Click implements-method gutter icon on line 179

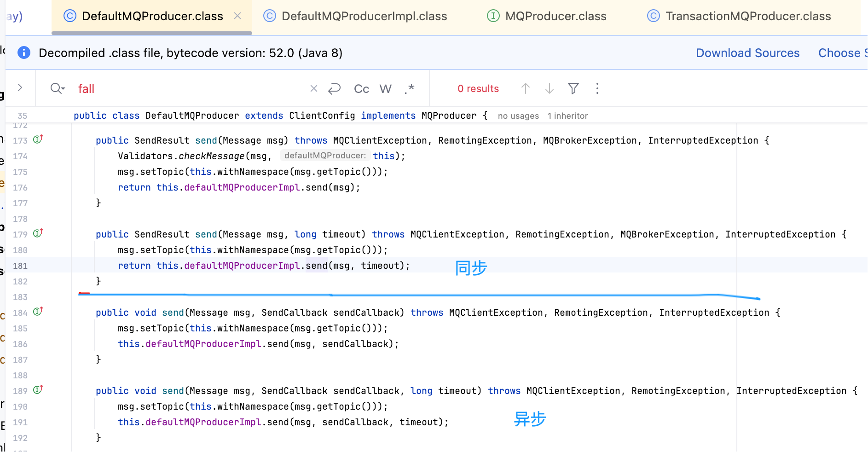click(x=38, y=233)
